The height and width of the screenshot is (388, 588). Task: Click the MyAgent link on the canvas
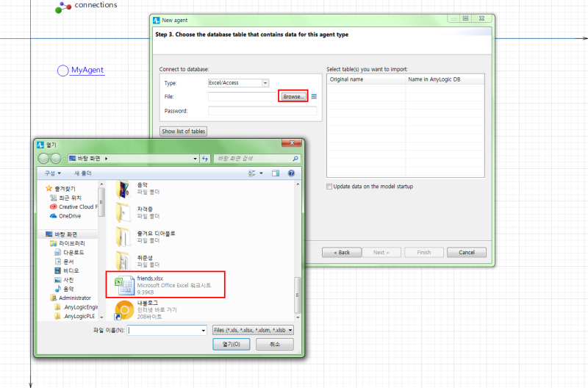pyautogui.click(x=87, y=70)
